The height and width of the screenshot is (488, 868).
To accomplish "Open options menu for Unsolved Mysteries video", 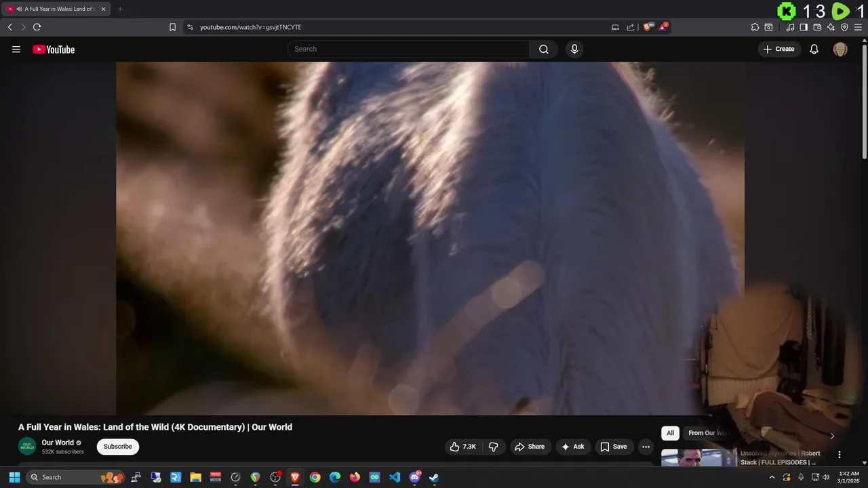I will click(x=839, y=455).
